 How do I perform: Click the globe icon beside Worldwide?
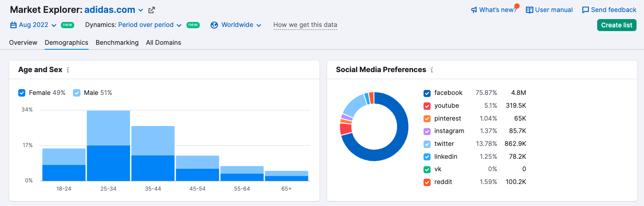coord(214,25)
